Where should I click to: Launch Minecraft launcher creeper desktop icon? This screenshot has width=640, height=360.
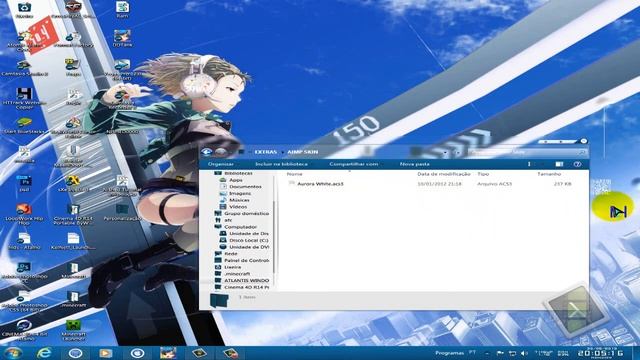(73, 330)
